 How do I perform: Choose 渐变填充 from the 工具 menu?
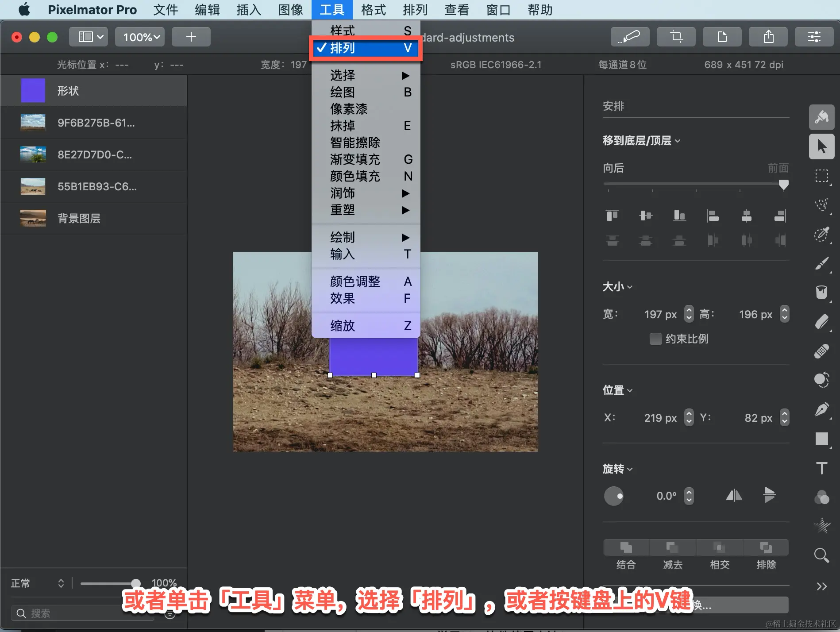(x=366, y=159)
